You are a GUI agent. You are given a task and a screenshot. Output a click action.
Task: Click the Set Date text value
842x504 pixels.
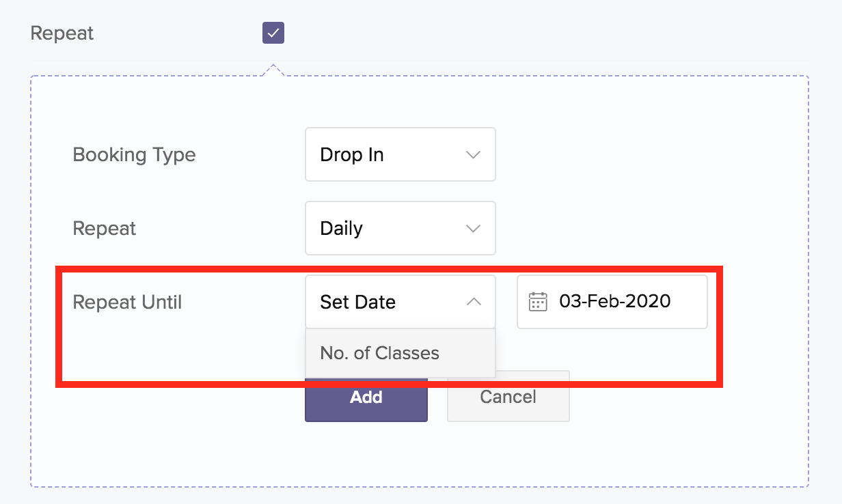tap(357, 302)
